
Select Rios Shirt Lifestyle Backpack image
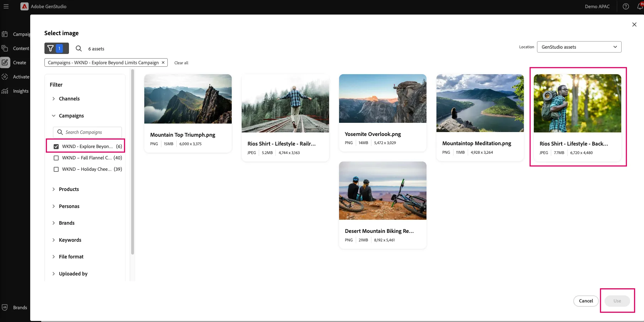click(x=578, y=103)
